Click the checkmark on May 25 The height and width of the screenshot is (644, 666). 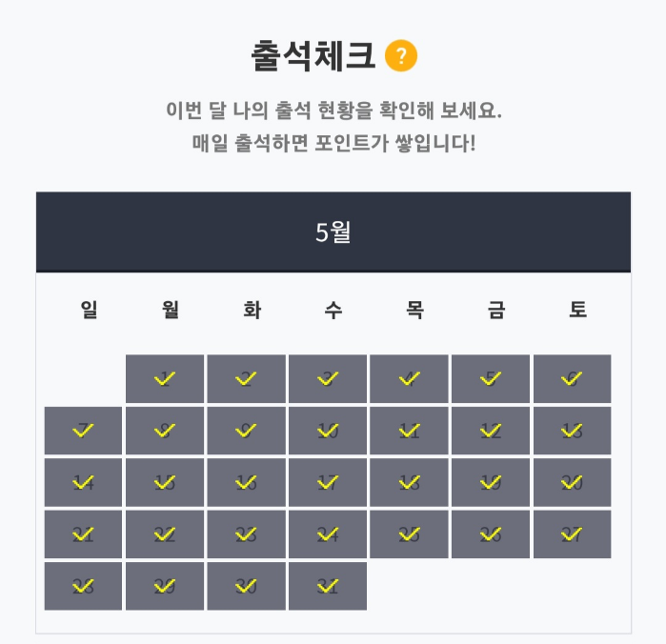tap(410, 533)
